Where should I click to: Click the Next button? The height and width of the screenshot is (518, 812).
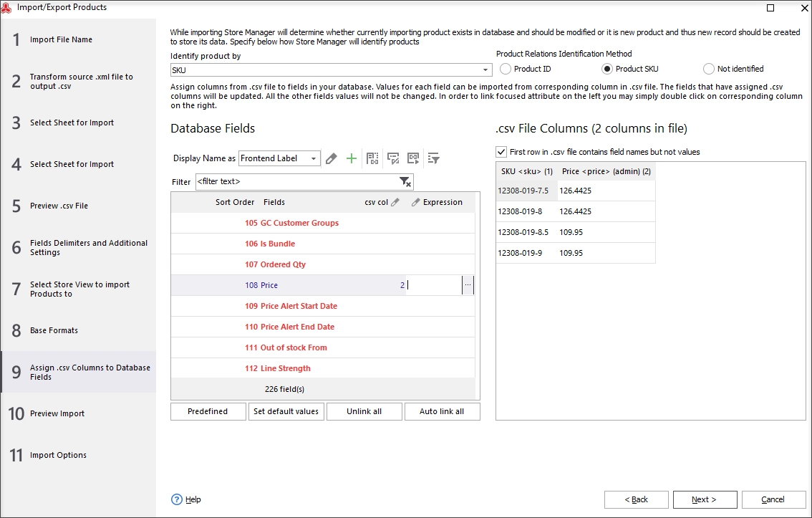[705, 499]
